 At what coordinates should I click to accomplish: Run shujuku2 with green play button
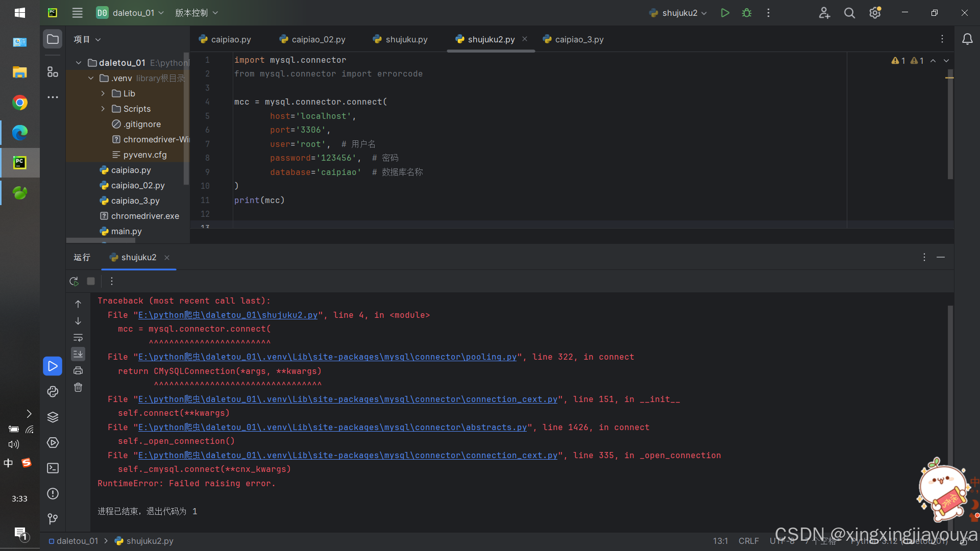click(x=725, y=13)
